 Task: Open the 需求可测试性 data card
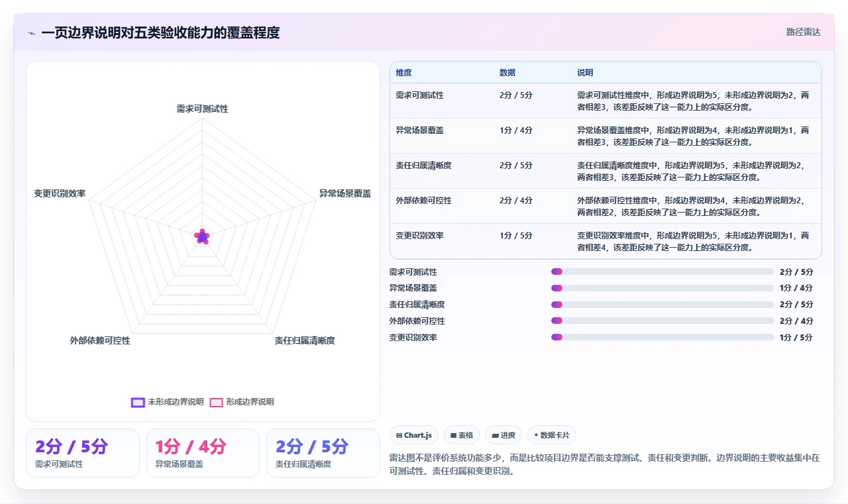tap(83, 453)
